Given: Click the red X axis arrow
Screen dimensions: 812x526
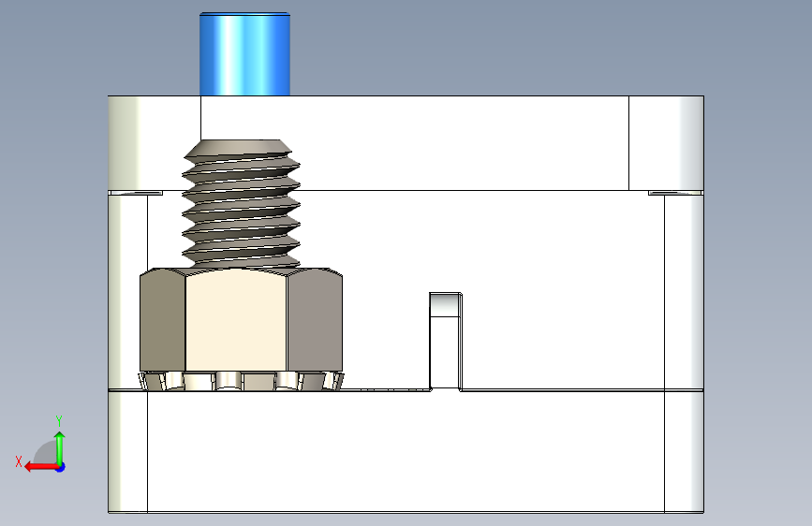Looking at the screenshot, I should click(41, 467).
